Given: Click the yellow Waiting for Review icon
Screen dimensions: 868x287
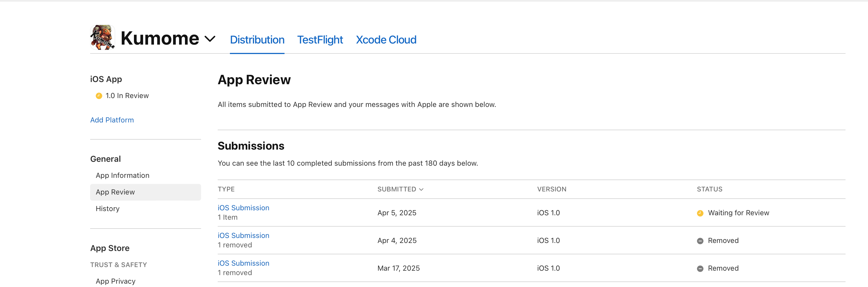Looking at the screenshot, I should click(x=700, y=213).
